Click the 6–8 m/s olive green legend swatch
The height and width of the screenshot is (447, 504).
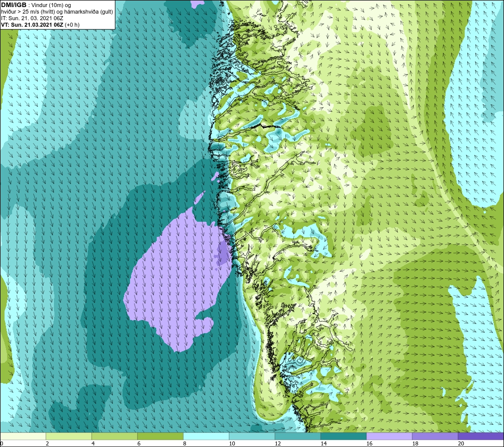click(160, 436)
